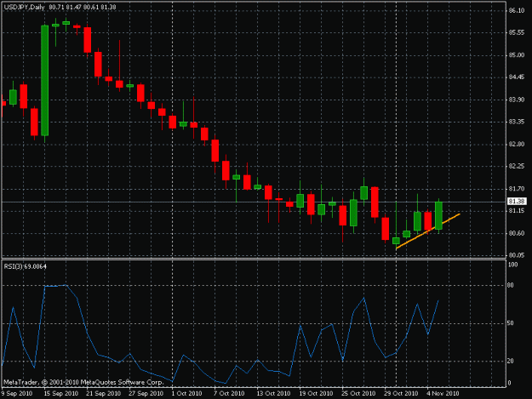Click the 4 Nov 2010 date label
532x399 pixels.
[x=443, y=393]
